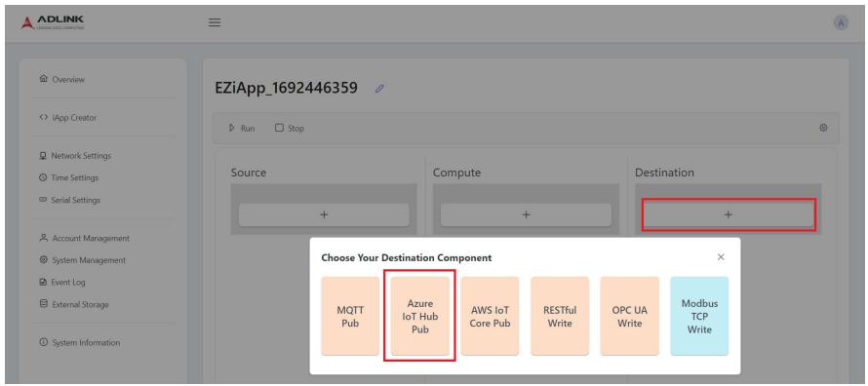The width and height of the screenshot is (868, 386).
Task: Add a Source component
Action: [x=324, y=214]
